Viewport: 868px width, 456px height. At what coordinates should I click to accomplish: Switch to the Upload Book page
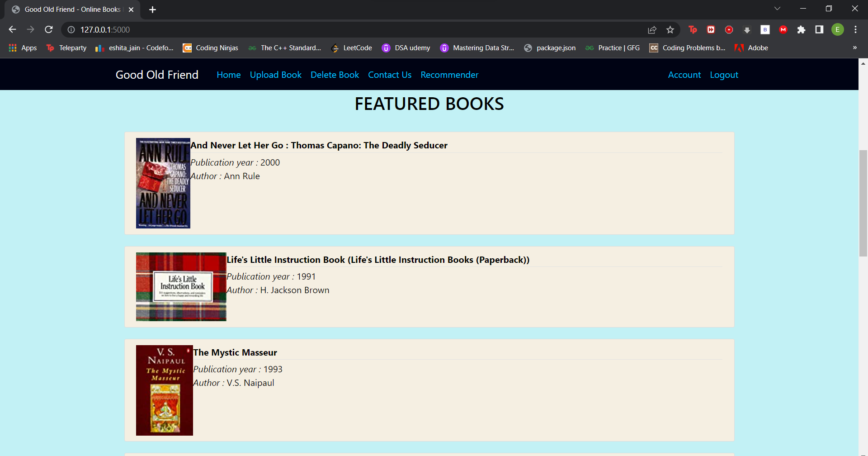[x=275, y=75]
